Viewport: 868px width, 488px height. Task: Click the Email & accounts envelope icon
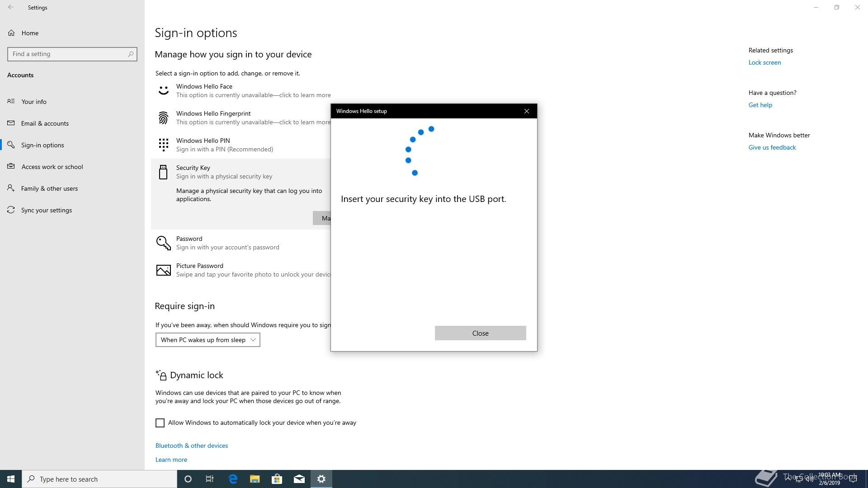point(11,123)
